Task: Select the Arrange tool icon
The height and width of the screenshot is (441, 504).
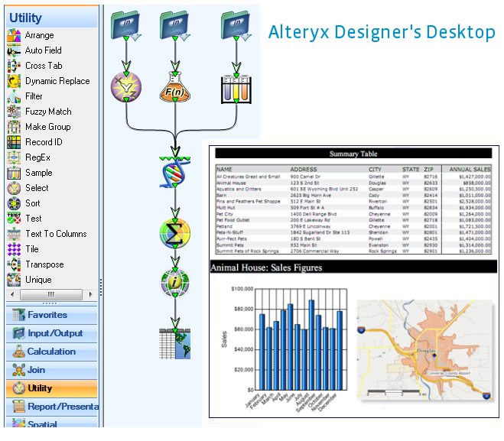Action: pyautogui.click(x=14, y=35)
